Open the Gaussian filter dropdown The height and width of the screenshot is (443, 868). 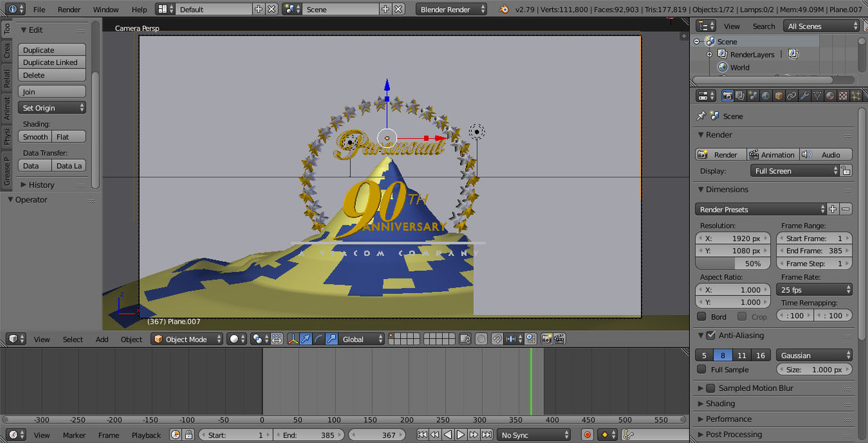814,355
